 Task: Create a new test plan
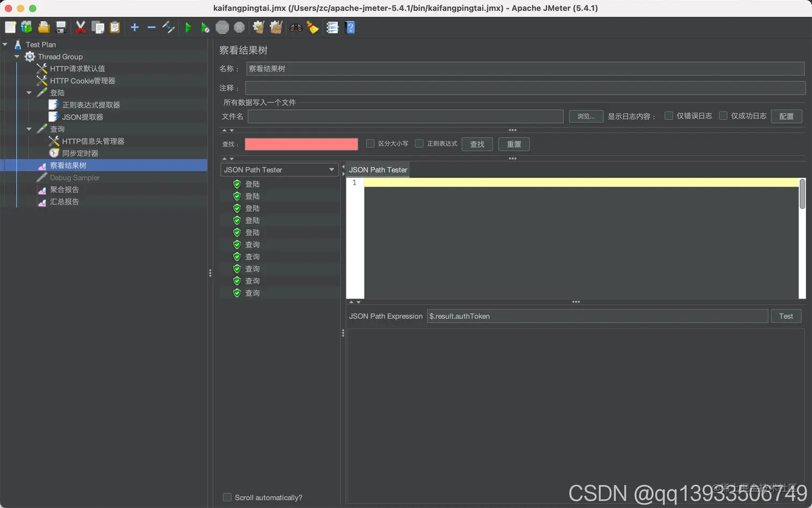click(x=10, y=27)
